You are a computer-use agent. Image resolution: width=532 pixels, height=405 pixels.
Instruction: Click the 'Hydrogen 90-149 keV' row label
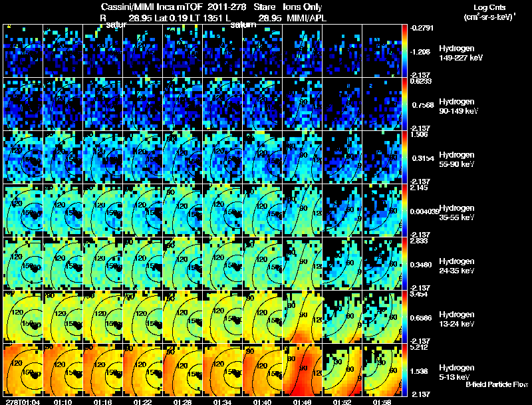(458, 106)
